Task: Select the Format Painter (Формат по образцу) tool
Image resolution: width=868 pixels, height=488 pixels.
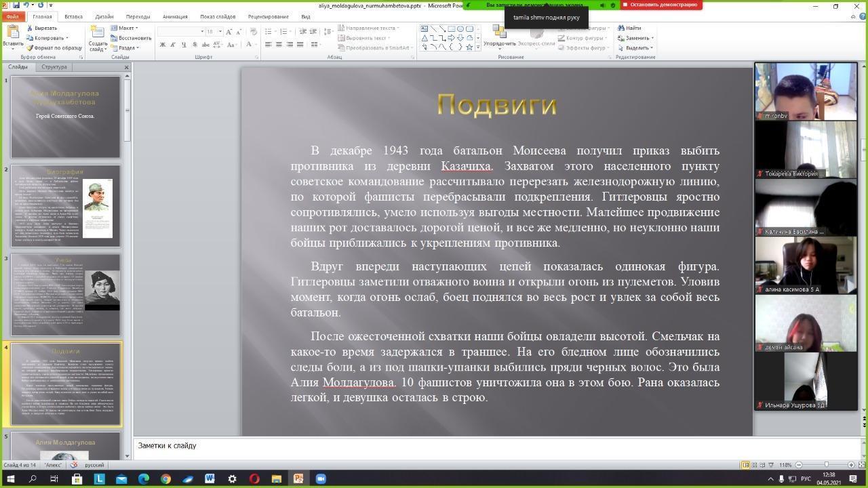Action: pos(31,48)
